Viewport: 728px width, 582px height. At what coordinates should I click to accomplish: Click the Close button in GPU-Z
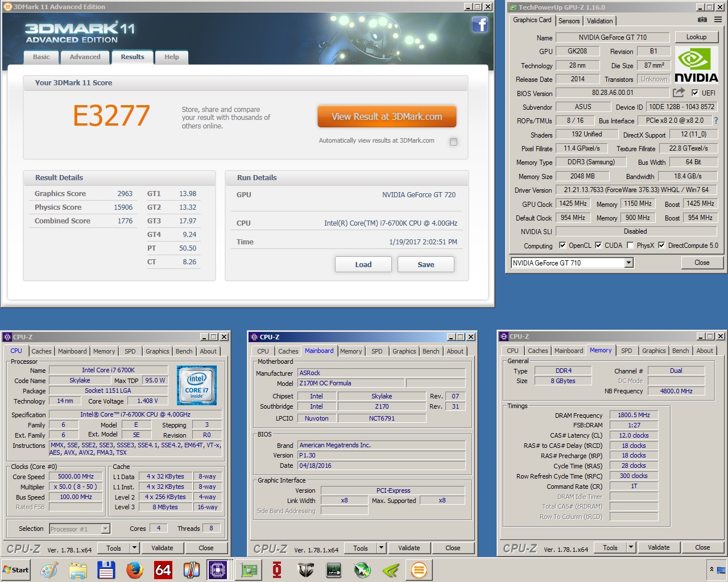pyautogui.click(x=702, y=263)
